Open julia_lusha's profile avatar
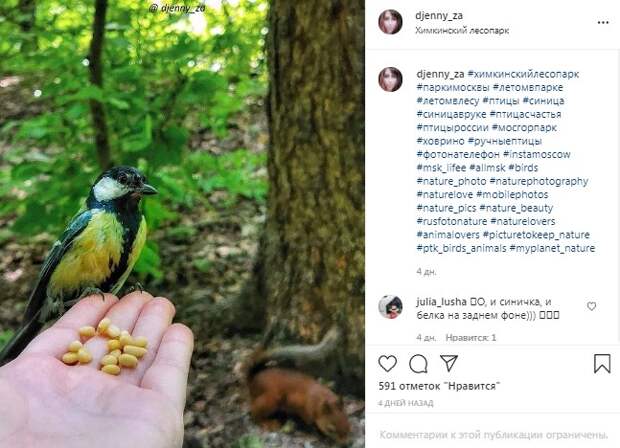The width and height of the screenshot is (620, 448). 390,306
